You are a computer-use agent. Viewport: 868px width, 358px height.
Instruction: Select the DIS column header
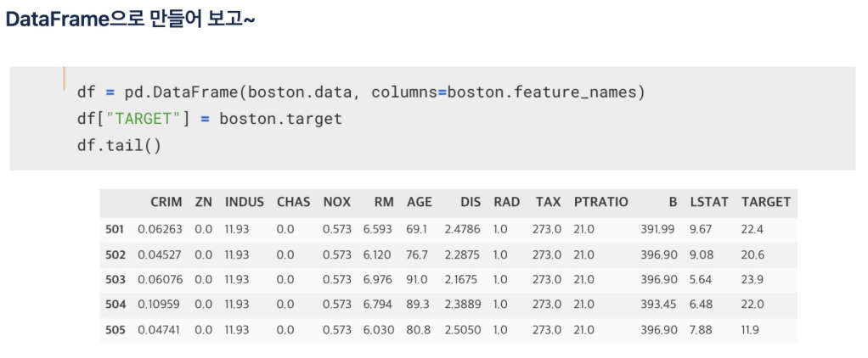[471, 203]
